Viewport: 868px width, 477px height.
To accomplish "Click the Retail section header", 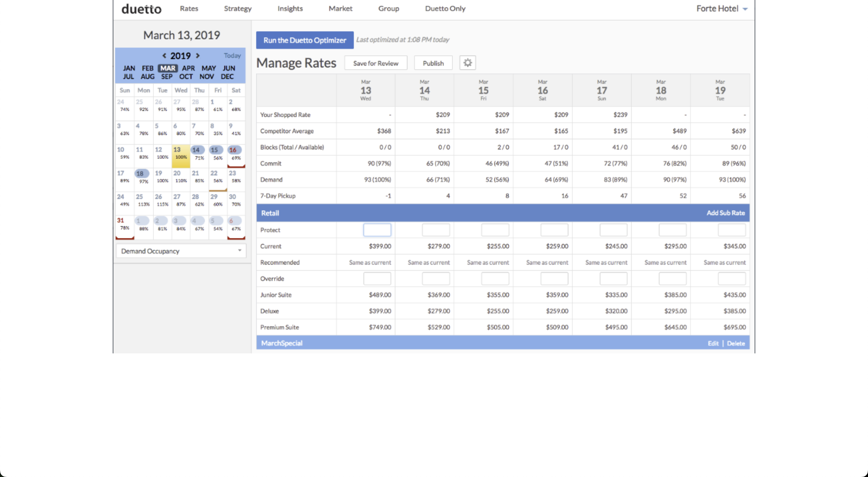I will (x=503, y=213).
